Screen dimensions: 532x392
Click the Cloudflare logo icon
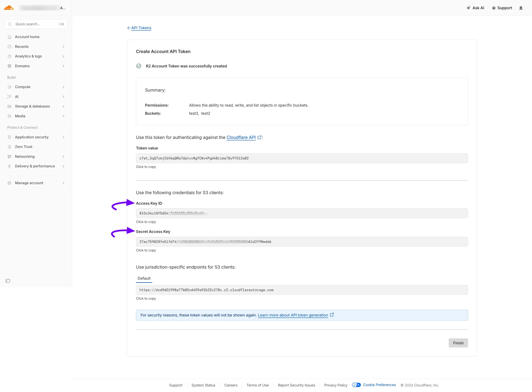(x=9, y=8)
